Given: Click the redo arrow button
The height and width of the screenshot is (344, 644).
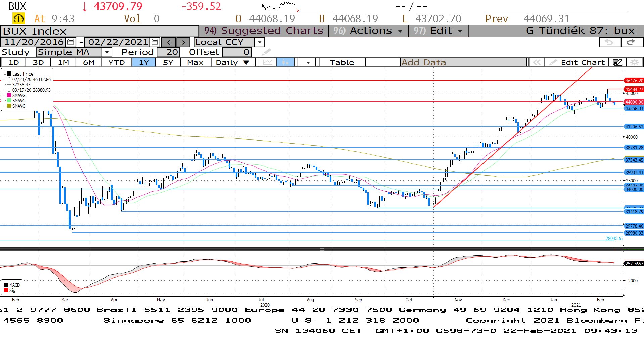Looking at the screenshot, I should coord(632,42).
